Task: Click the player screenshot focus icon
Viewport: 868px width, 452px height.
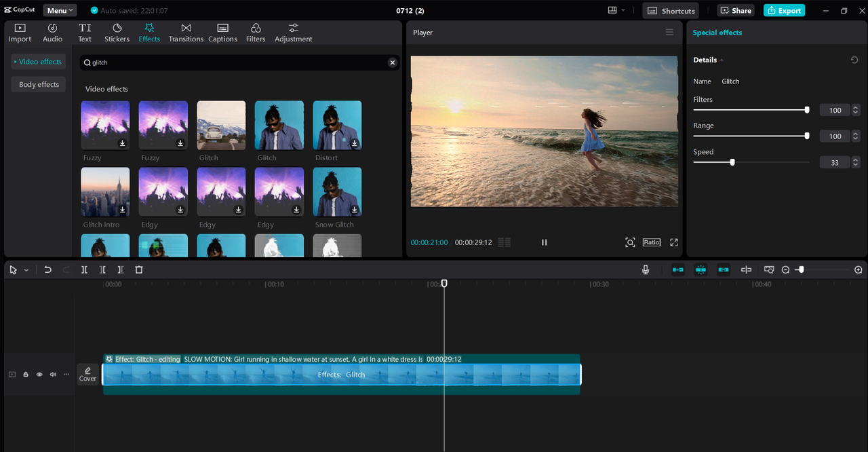Action: [630, 242]
